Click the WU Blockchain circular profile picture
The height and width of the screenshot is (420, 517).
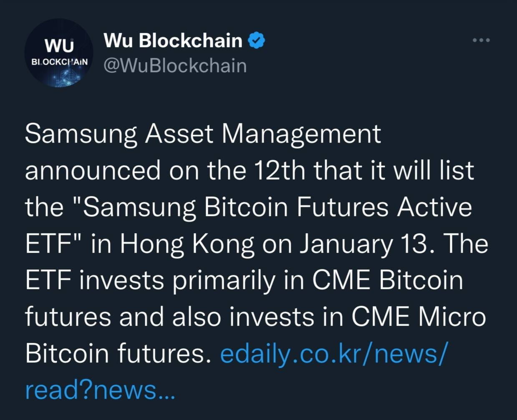(60, 52)
